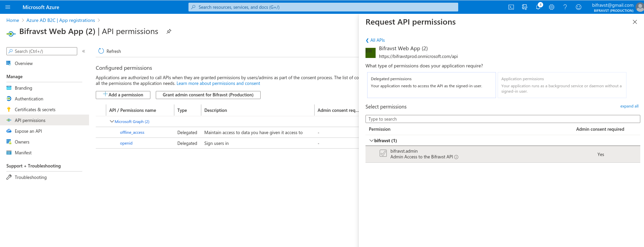This screenshot has height=247, width=644.
Task: Open Learn more about permissions and consent
Action: pyautogui.click(x=218, y=84)
